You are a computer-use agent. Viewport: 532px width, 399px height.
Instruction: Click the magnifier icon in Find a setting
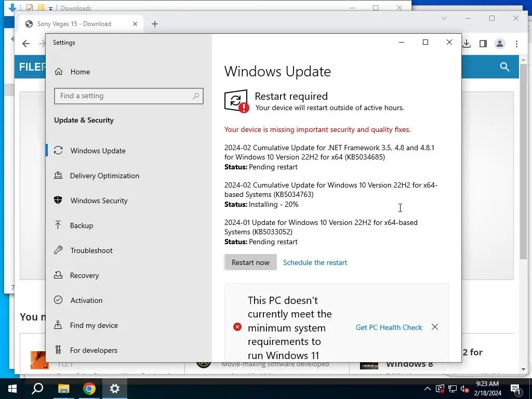(196, 96)
